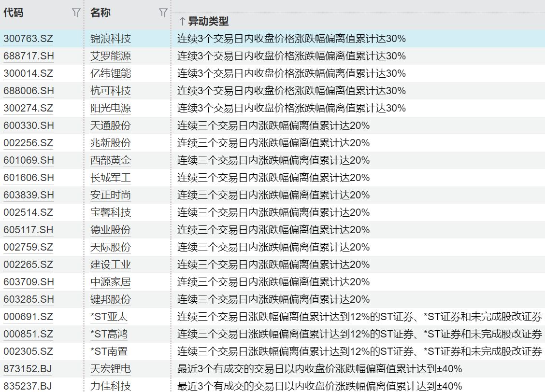Screen dimensions: 545x392
Task: Click the stock name 中源家居
Action: tap(111, 281)
